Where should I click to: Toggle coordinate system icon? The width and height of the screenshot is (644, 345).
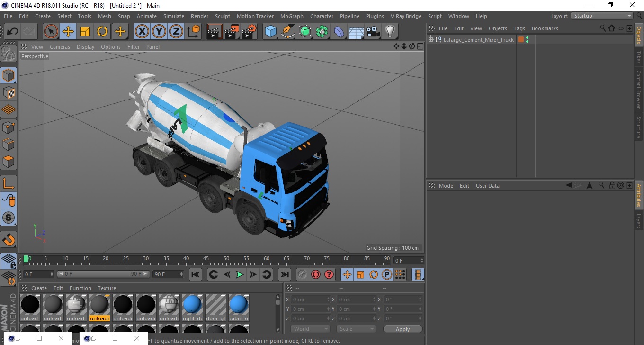193,32
